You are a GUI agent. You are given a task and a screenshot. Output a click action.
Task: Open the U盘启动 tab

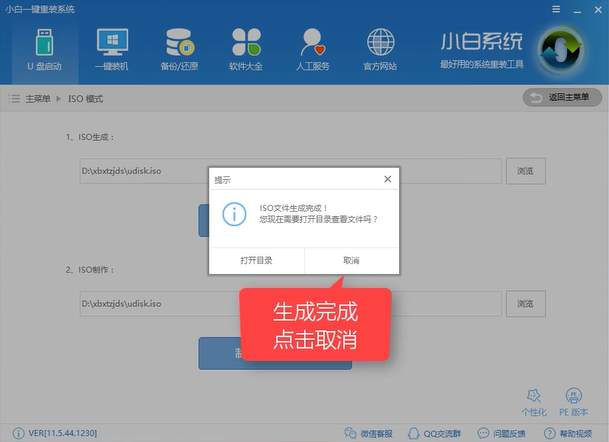pos(45,50)
